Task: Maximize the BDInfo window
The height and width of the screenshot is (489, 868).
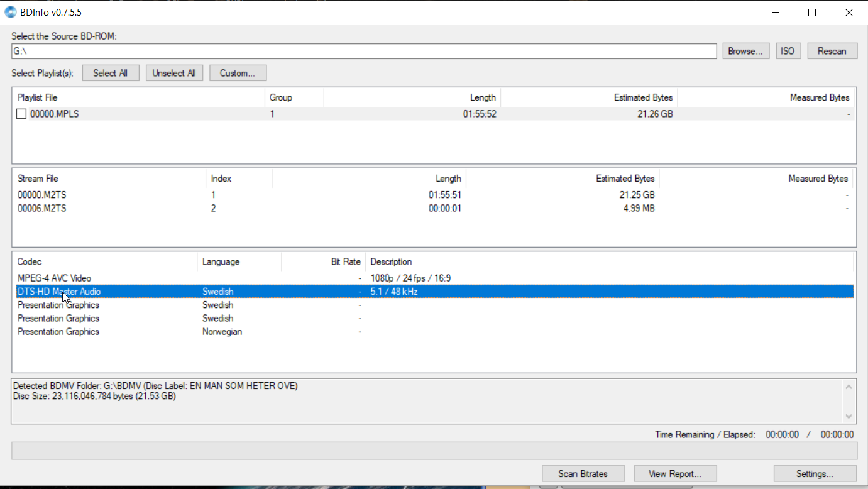Action: coord(812,13)
